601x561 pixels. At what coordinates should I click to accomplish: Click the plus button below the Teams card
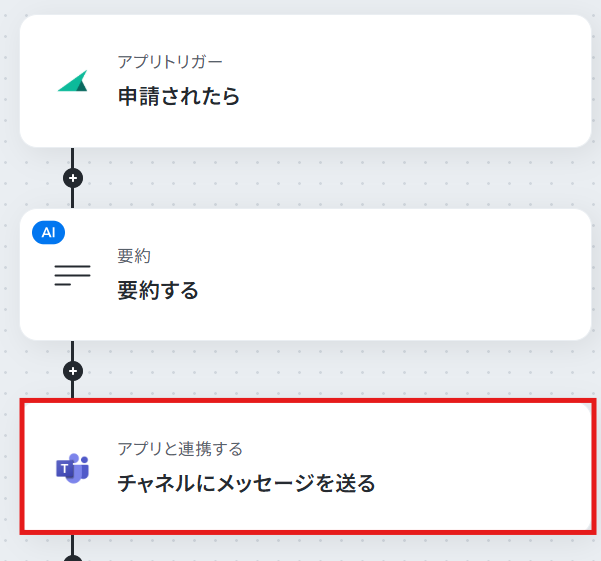(73, 558)
